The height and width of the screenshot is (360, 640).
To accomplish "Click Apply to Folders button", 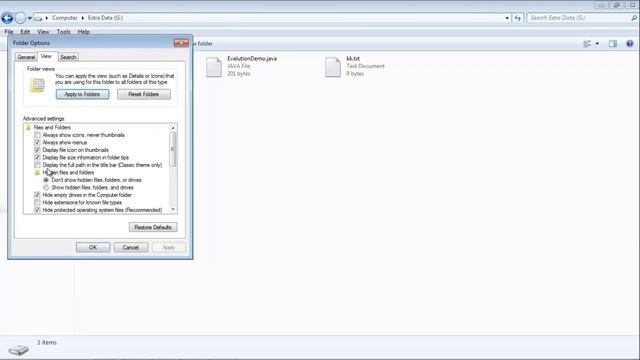I will [x=82, y=94].
